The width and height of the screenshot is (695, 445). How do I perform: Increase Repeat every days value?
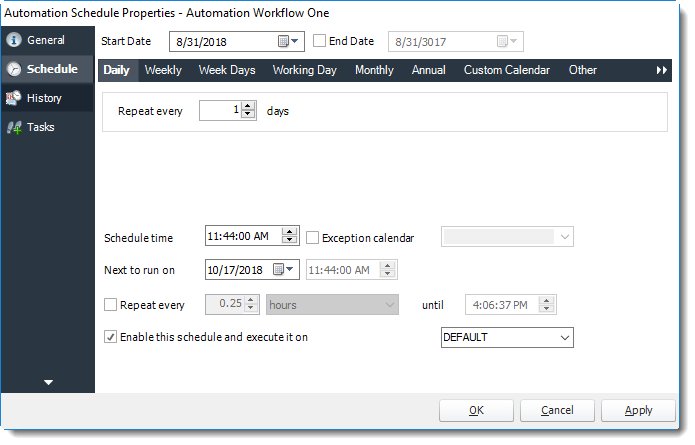tap(248, 106)
